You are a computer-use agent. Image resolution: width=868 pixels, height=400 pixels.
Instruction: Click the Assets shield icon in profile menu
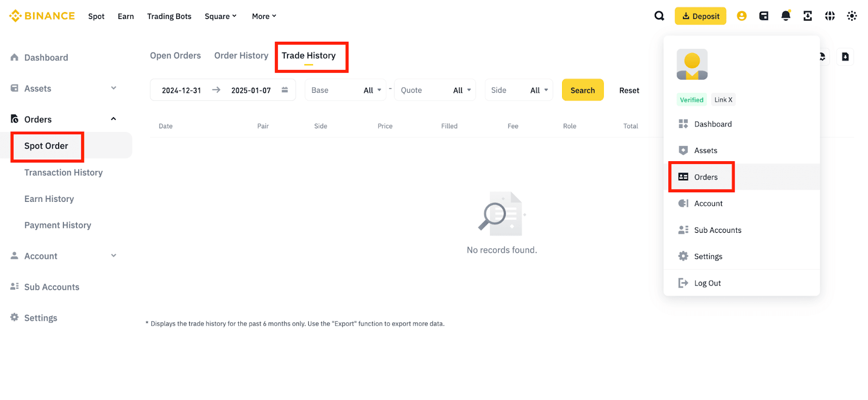point(684,150)
